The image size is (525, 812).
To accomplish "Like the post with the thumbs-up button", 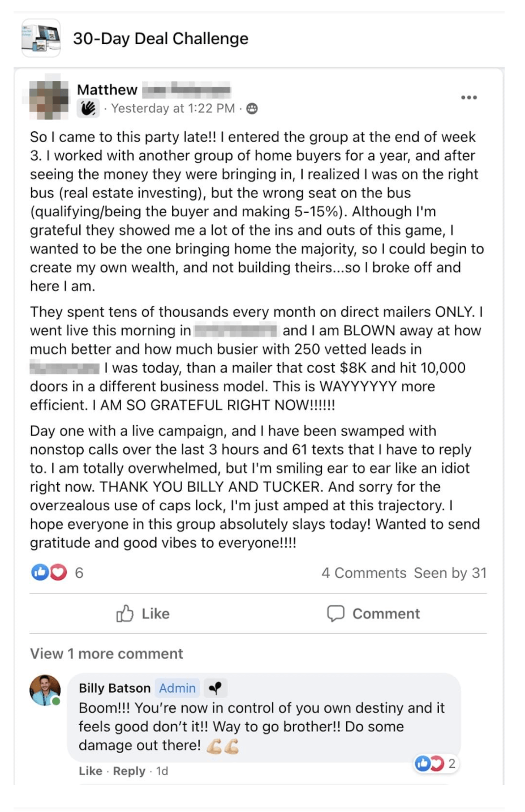I will 143,614.
